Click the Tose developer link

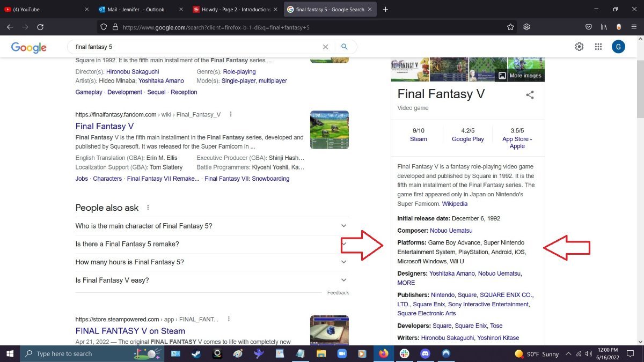(x=496, y=326)
